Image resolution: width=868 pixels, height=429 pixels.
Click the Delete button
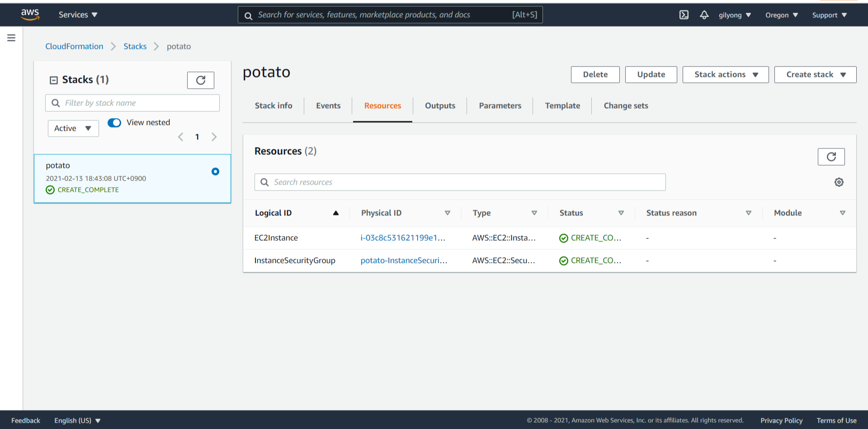[595, 75]
